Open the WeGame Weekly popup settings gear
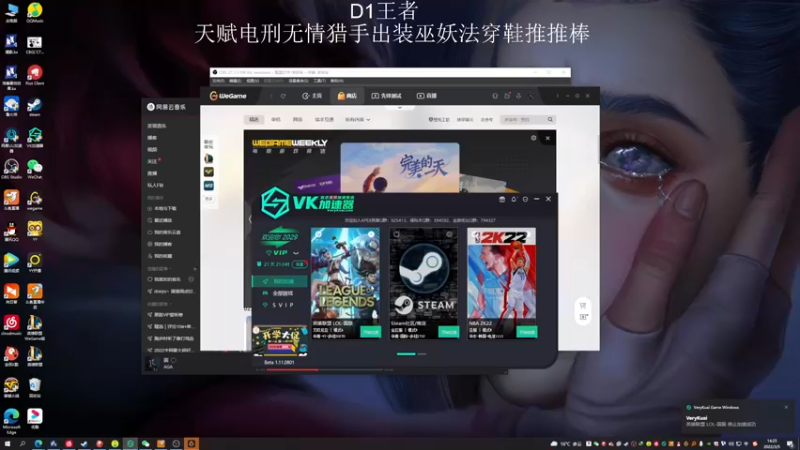This screenshot has width=800, height=450. (x=533, y=138)
